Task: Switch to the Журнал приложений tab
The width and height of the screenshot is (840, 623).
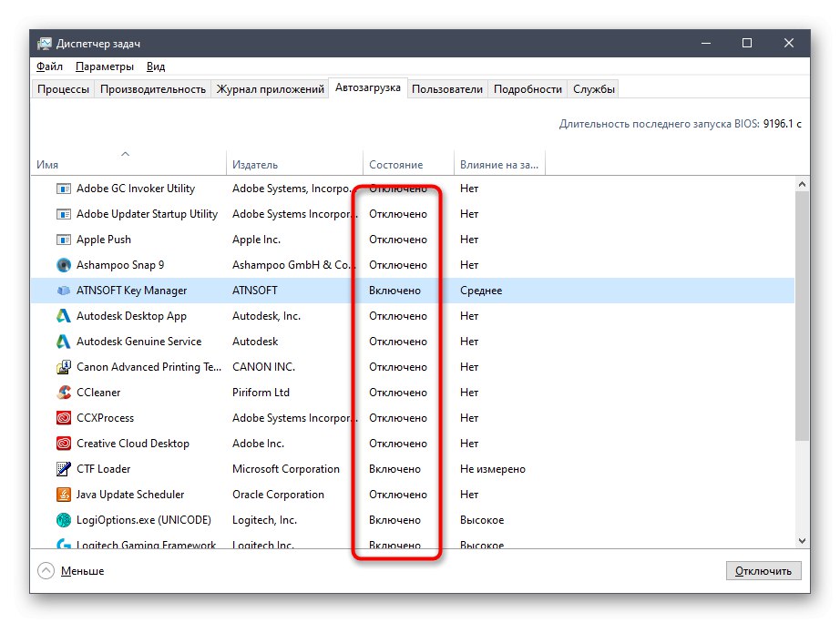Action: coord(270,89)
